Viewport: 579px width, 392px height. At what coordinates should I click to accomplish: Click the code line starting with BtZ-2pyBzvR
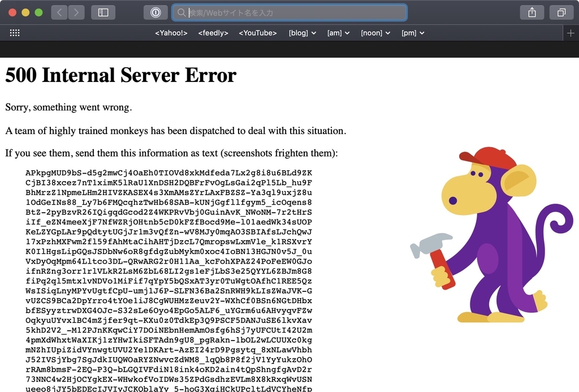[x=168, y=212]
